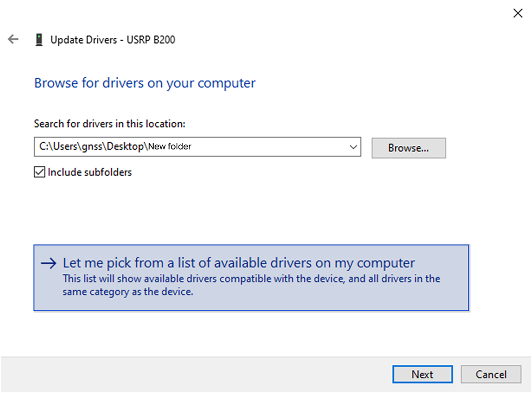
Task: Choose Let me pick from a list of available drivers
Action: tap(251, 278)
